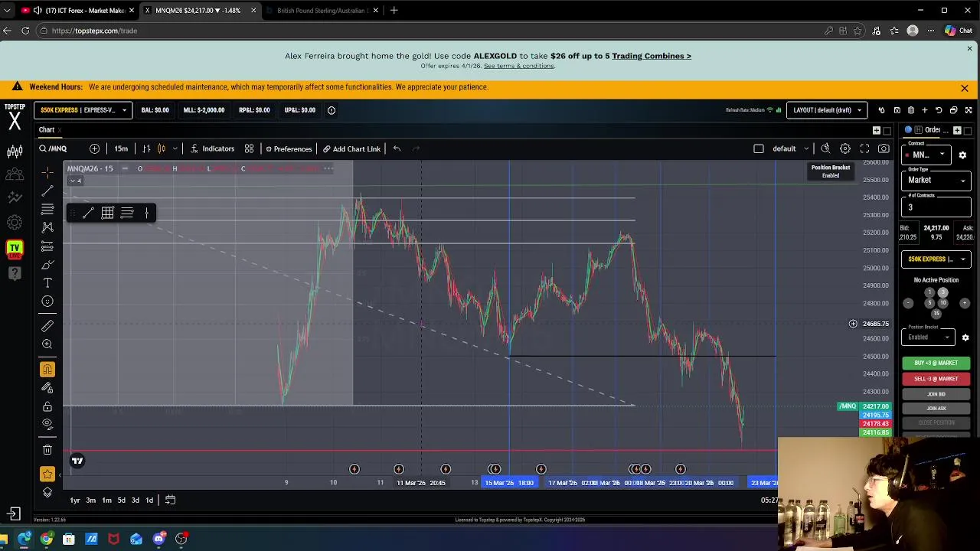Image resolution: width=980 pixels, height=551 pixels.
Task: Open the layout grid templates icon
Action: point(249,148)
